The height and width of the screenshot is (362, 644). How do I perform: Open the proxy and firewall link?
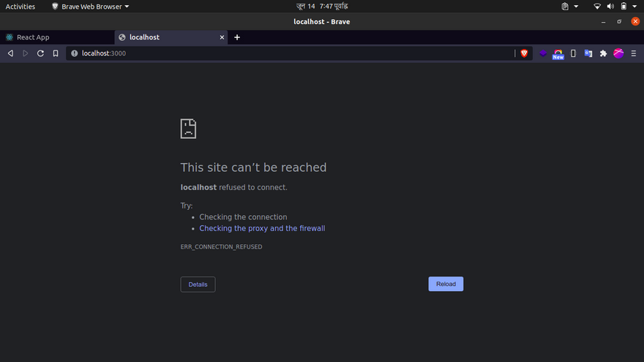(x=262, y=228)
